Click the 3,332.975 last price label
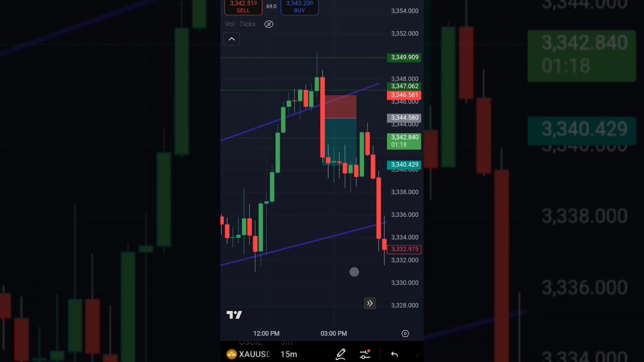644x362 pixels. point(404,249)
